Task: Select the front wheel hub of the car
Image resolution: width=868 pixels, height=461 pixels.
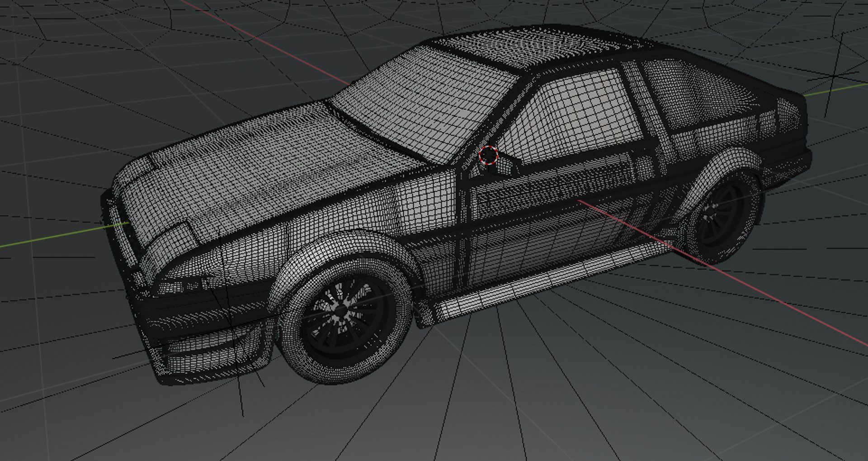Action: coord(340,310)
